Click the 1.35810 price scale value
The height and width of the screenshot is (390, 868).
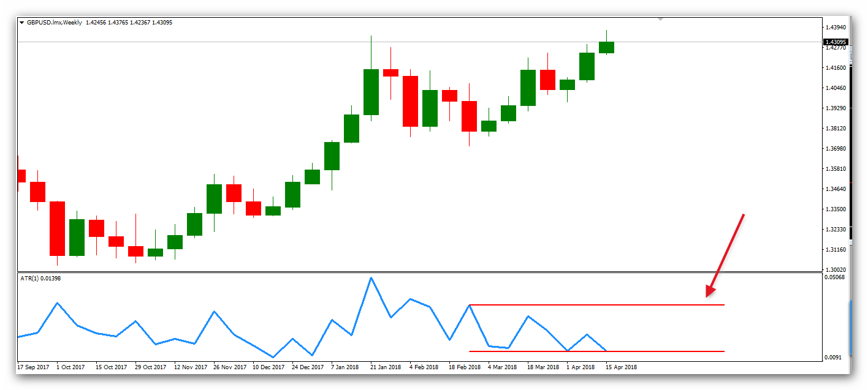[836, 169]
